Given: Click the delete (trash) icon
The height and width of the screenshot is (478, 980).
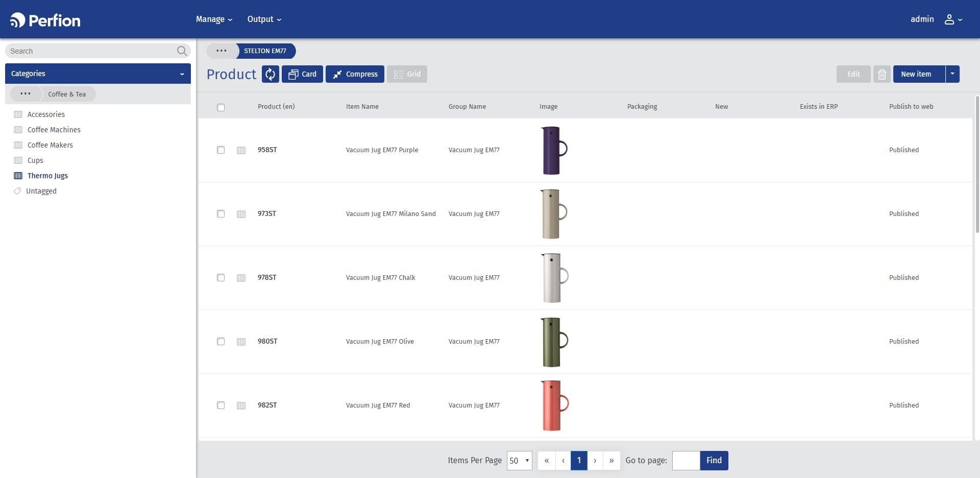Looking at the screenshot, I should pyautogui.click(x=883, y=74).
